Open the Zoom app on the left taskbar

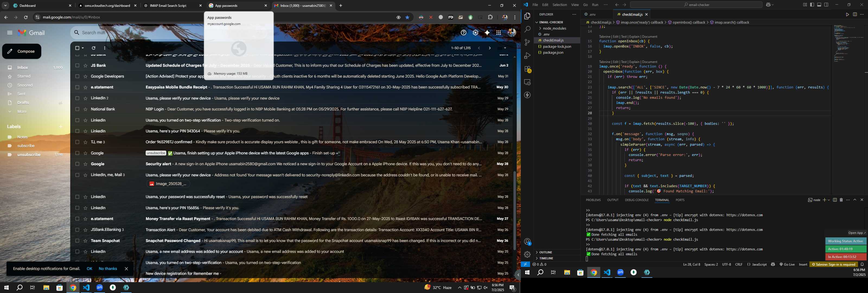pyautogui.click(x=100, y=288)
